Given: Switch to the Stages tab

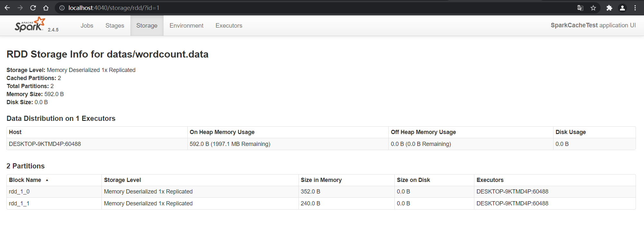Looking at the screenshot, I should click(x=115, y=26).
